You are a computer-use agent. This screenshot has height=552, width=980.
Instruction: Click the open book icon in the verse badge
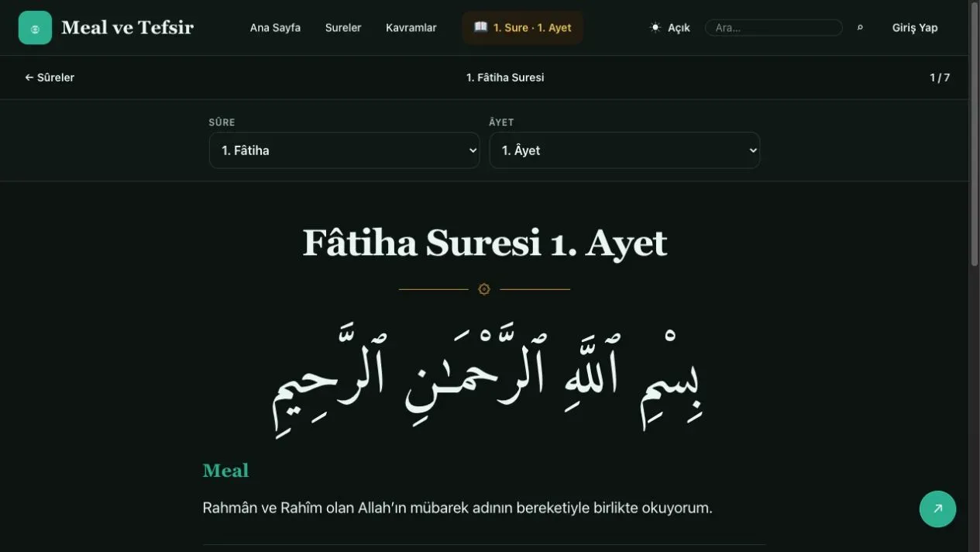click(481, 27)
